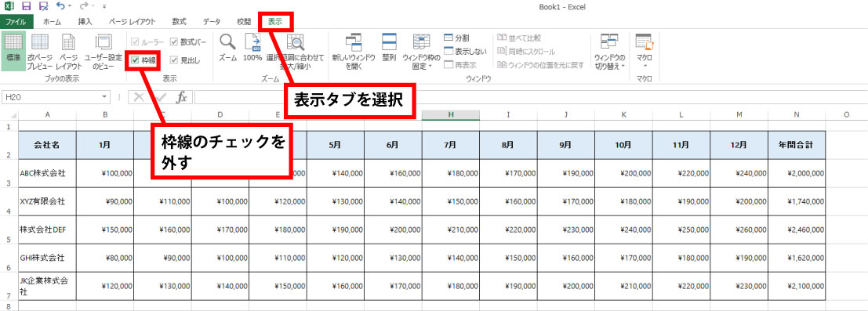The height and width of the screenshot is (311, 868).
Task: Select the 表示 tab
Action: click(x=275, y=22)
